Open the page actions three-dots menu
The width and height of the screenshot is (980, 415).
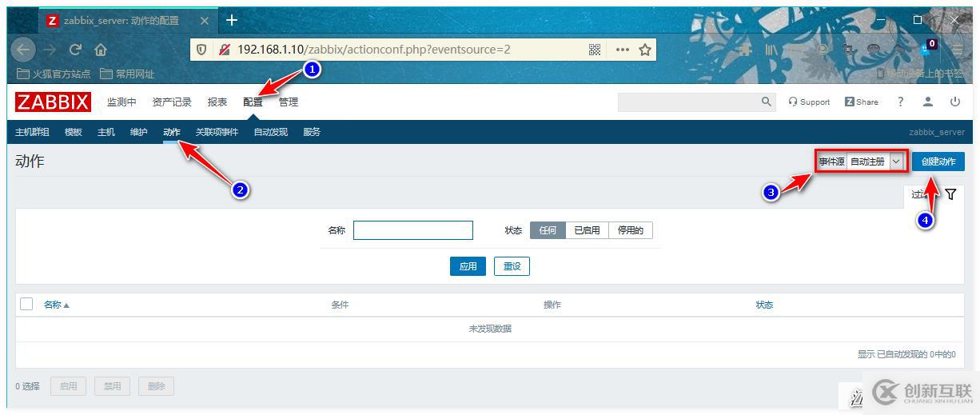[623, 50]
